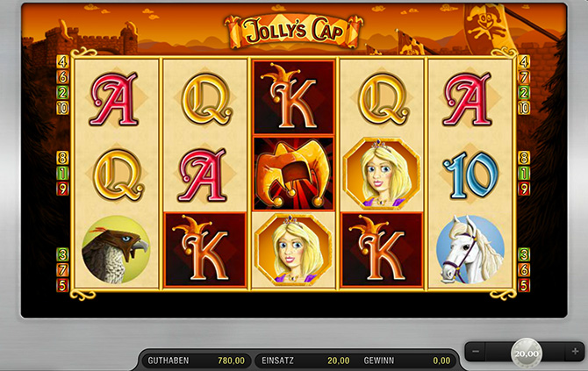
Task: Click the Einsatz bet amount field
Action: tap(305, 360)
